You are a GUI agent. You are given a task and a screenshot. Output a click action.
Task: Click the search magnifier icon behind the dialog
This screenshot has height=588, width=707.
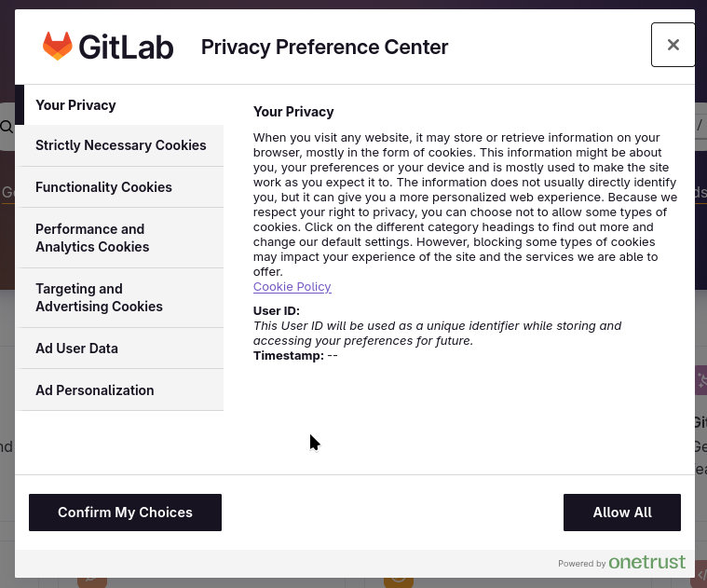point(7,127)
